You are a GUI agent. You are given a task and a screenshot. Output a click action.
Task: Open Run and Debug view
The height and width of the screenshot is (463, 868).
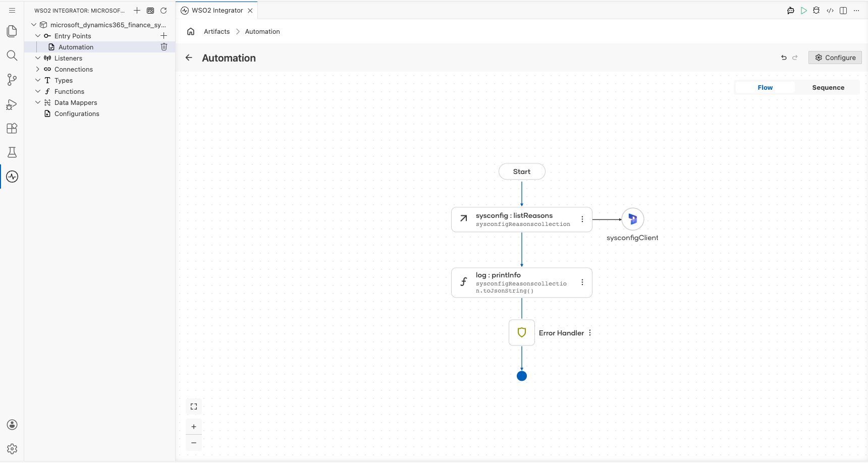coord(12,104)
